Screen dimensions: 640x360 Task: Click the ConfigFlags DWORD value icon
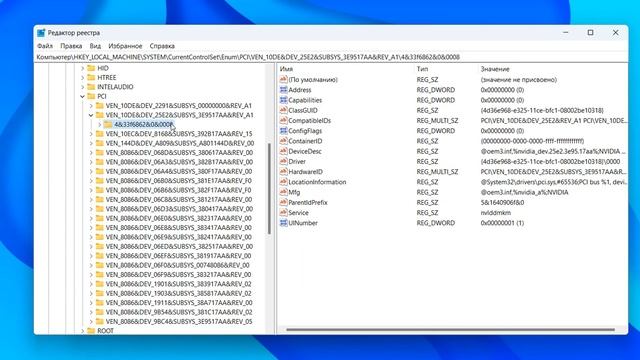(283, 131)
